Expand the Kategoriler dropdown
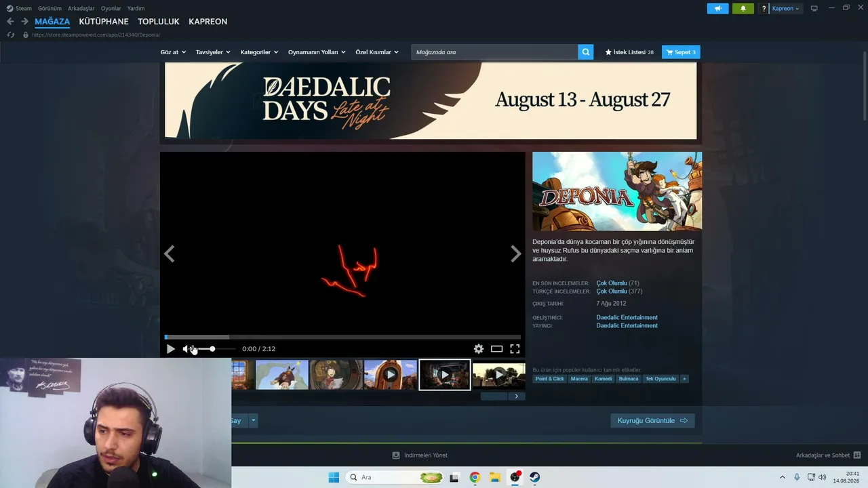 pyautogui.click(x=259, y=52)
